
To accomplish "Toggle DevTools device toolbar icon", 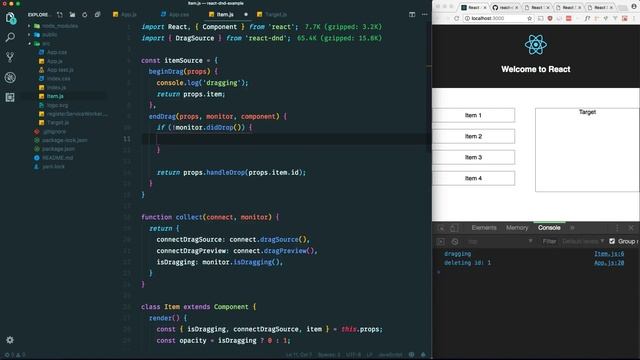I will (x=453, y=228).
